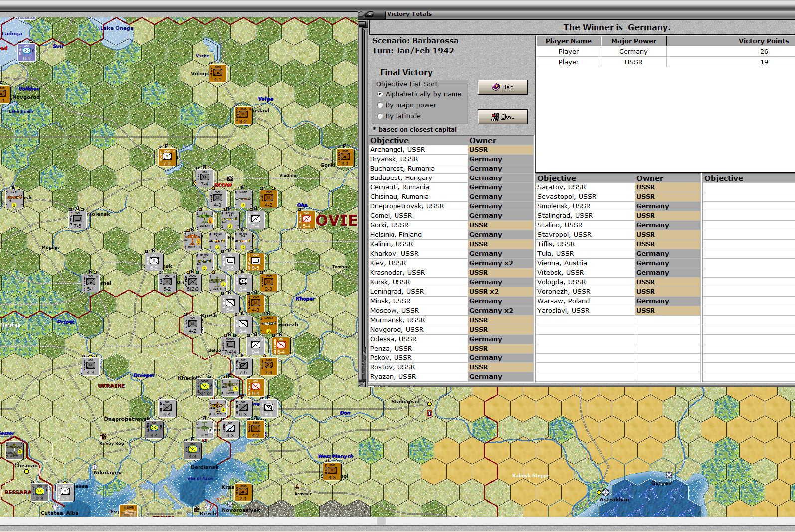Click USSR's victory points value 19
Screen dimensions: 795x532
point(764,62)
